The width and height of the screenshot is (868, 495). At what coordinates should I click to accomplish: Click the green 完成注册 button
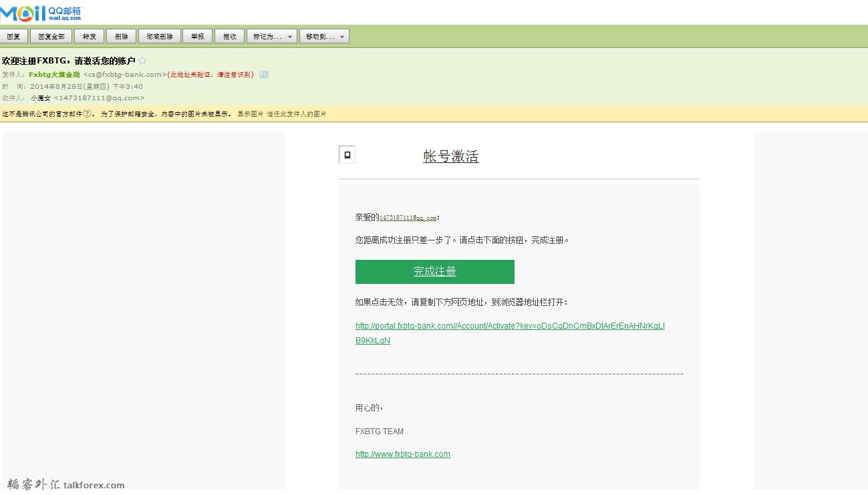pos(435,272)
